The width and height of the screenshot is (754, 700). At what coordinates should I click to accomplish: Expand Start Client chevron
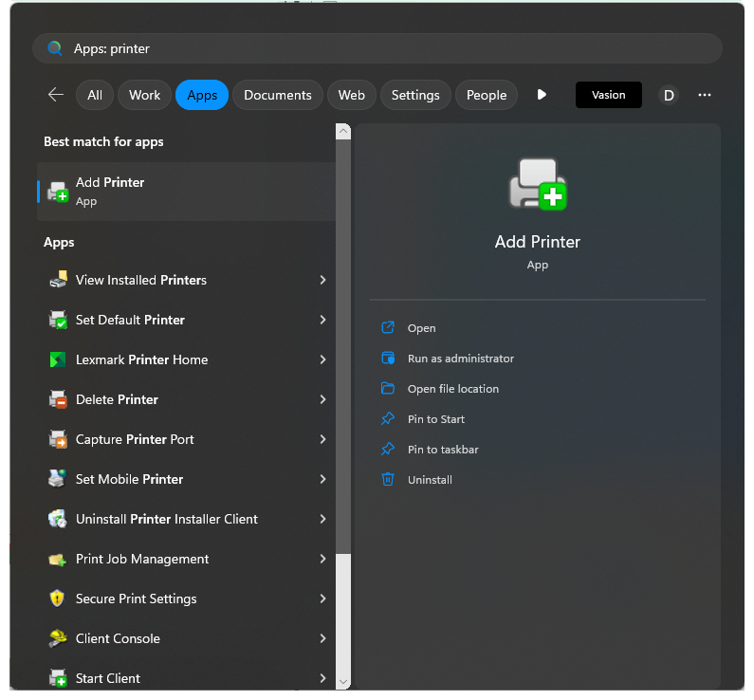tap(322, 678)
